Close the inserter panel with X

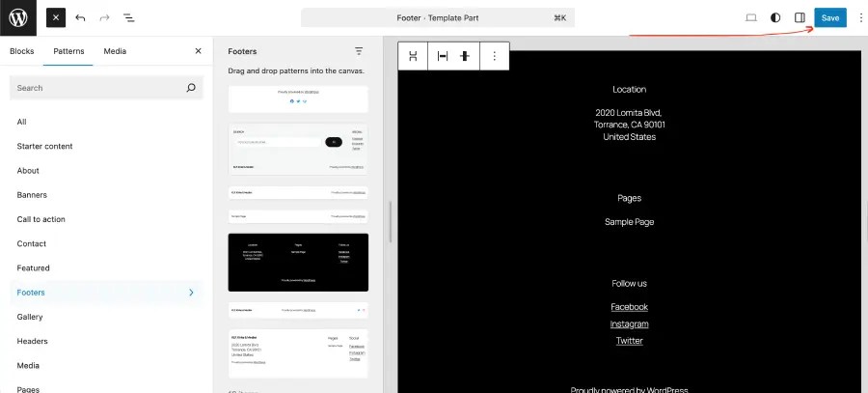198,50
